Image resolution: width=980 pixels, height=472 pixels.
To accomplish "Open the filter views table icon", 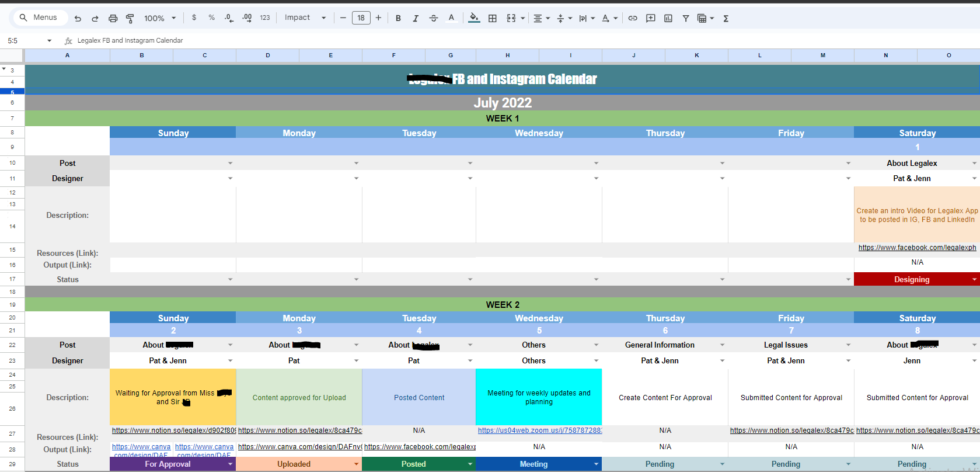I will click(x=702, y=18).
